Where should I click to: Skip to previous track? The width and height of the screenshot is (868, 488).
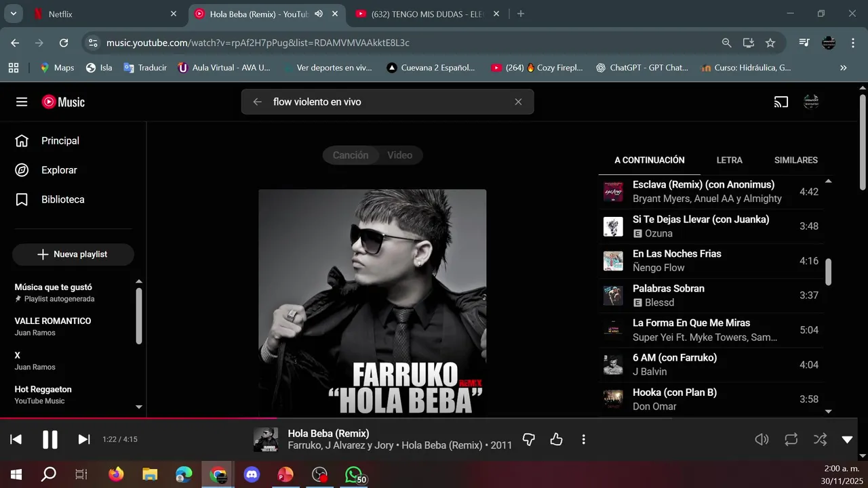[x=16, y=439]
